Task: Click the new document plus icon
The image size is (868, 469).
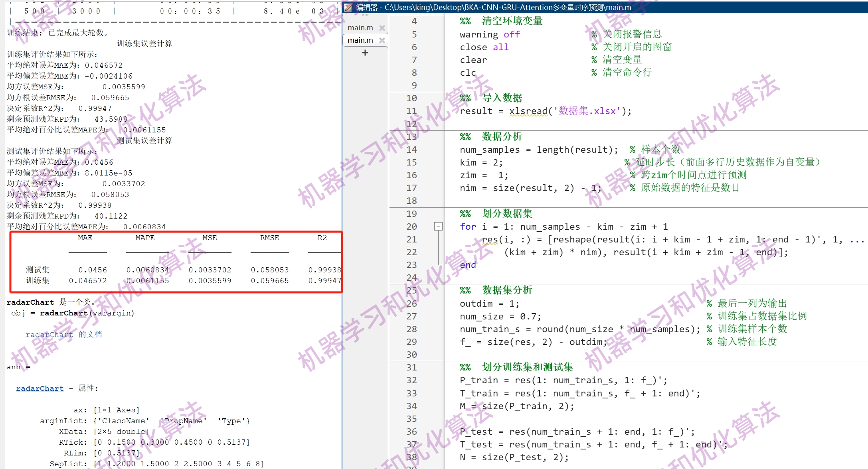Action: pyautogui.click(x=365, y=53)
